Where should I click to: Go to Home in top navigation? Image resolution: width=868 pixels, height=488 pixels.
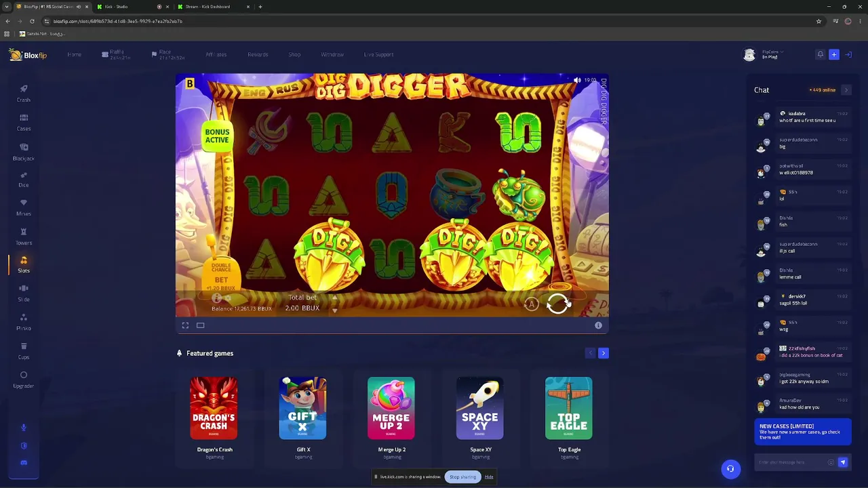pyautogui.click(x=75, y=55)
